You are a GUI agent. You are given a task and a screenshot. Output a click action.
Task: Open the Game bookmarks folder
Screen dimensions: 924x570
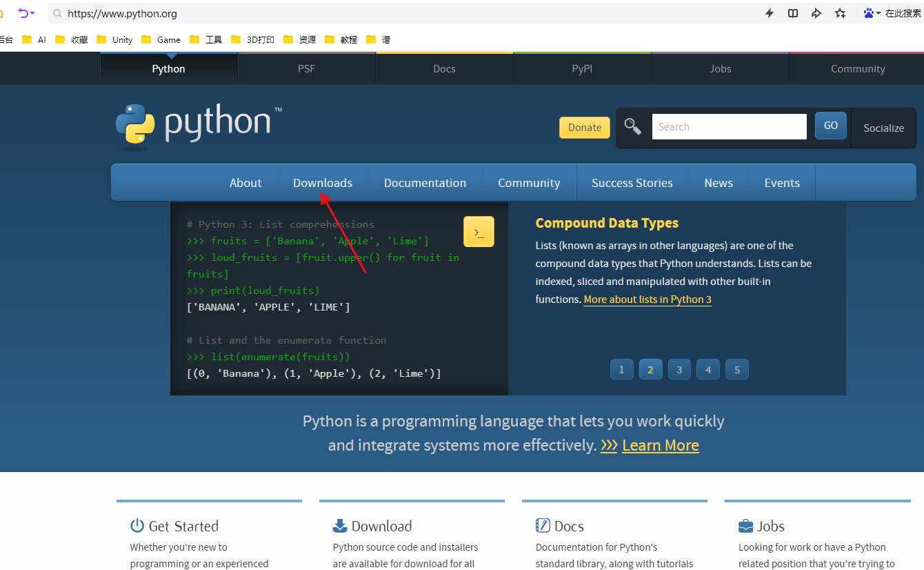point(161,39)
